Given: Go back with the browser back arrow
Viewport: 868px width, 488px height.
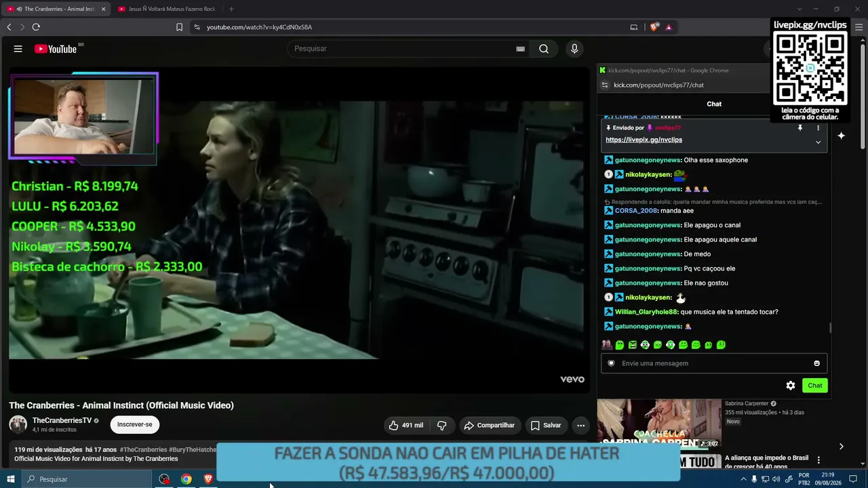Looking at the screenshot, I should click(9, 27).
